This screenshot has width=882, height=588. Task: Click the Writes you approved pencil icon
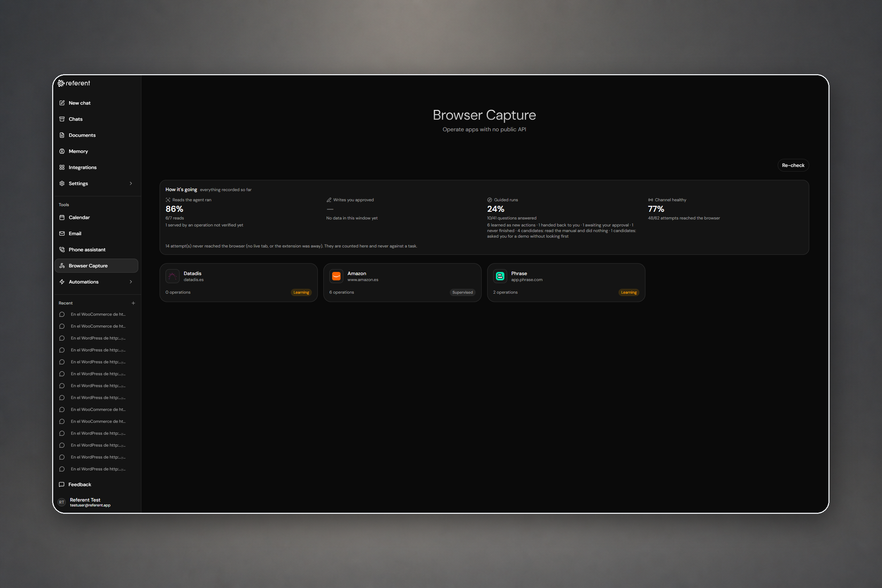tap(329, 200)
